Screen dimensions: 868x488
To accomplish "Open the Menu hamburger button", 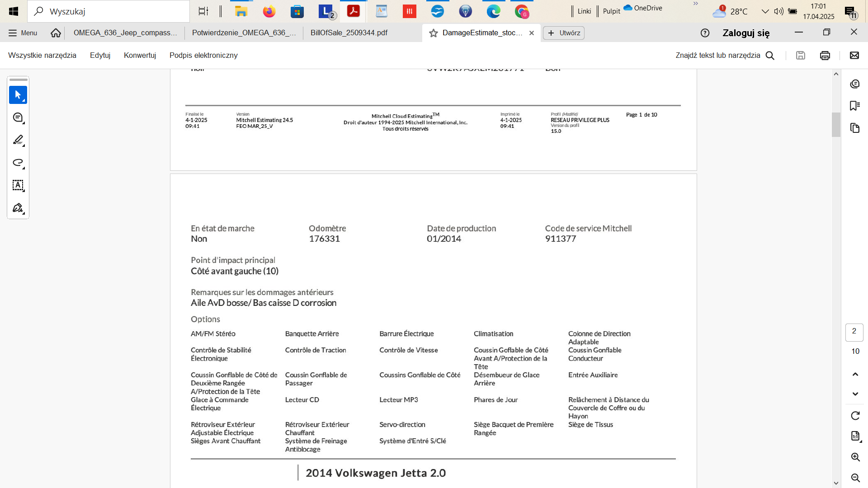I will click(x=23, y=33).
